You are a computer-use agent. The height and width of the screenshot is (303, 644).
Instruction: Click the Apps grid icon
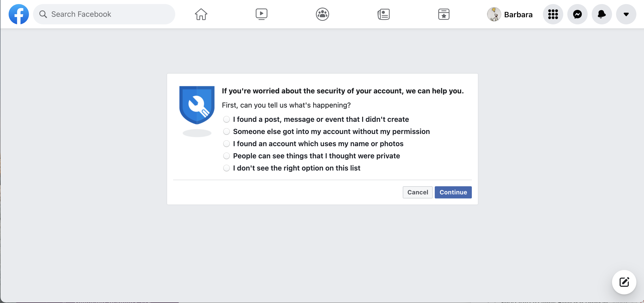(554, 14)
